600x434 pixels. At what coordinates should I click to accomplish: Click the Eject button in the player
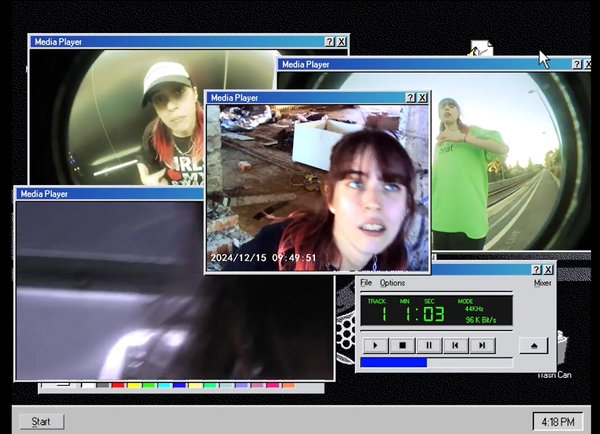pyautogui.click(x=533, y=345)
